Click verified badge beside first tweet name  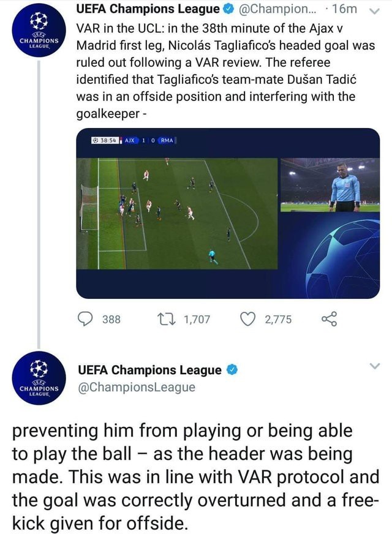tap(228, 9)
